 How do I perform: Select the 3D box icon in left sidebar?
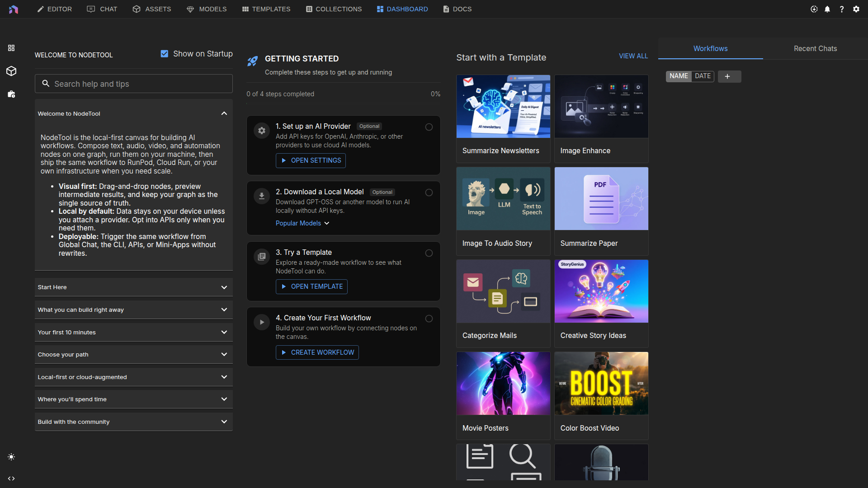11,71
